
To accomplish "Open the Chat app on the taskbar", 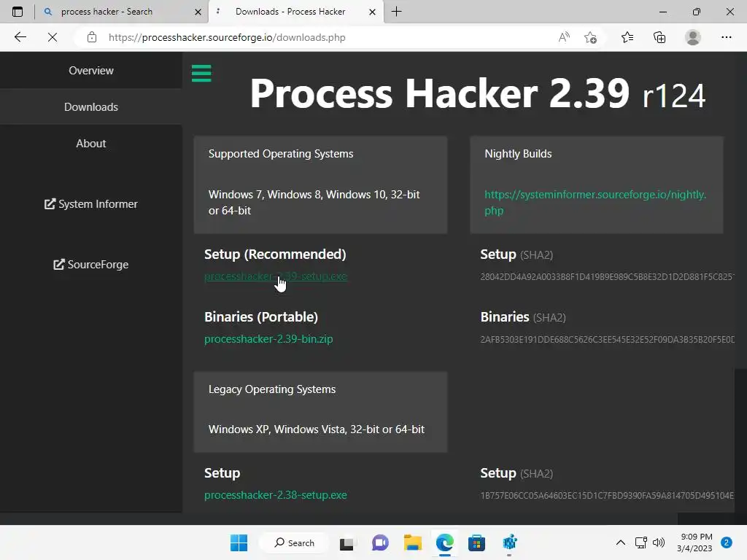I will pos(379,542).
